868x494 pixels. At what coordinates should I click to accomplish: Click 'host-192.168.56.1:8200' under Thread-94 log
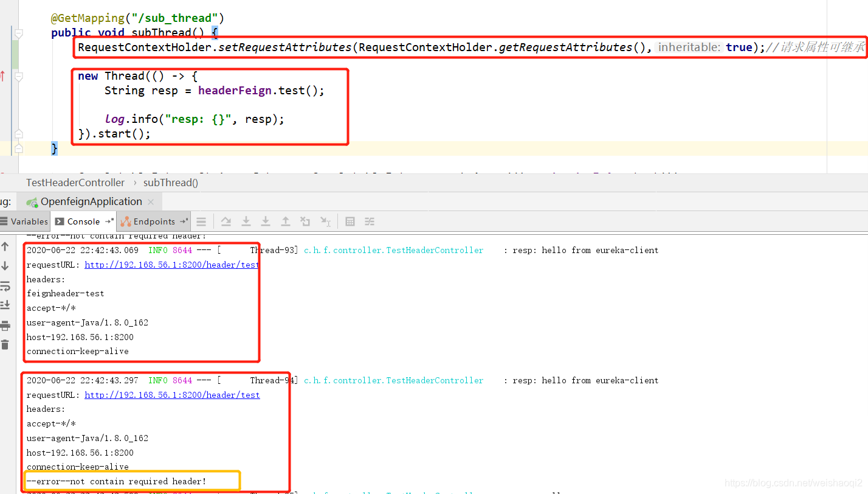[80, 453]
